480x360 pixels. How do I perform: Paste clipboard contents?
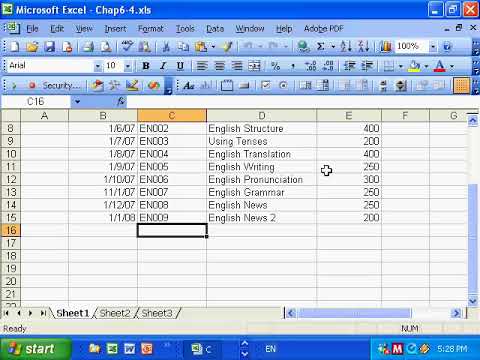201,46
